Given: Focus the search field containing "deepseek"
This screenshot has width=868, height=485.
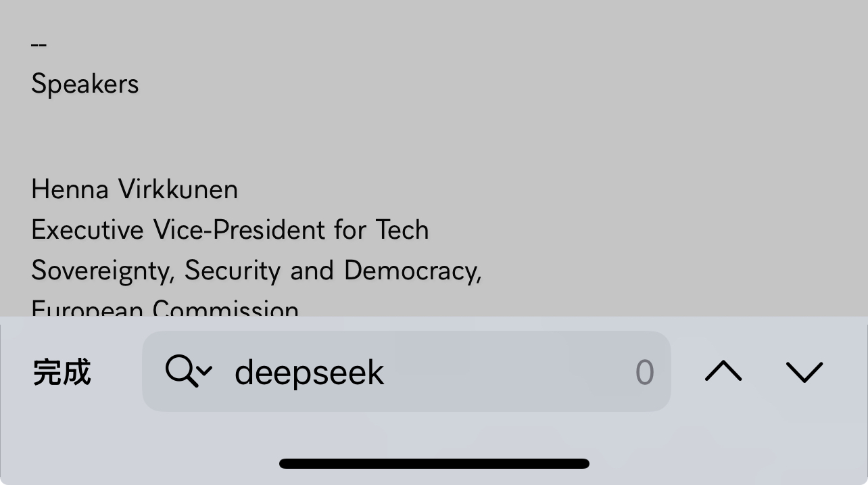Looking at the screenshot, I should [406, 371].
